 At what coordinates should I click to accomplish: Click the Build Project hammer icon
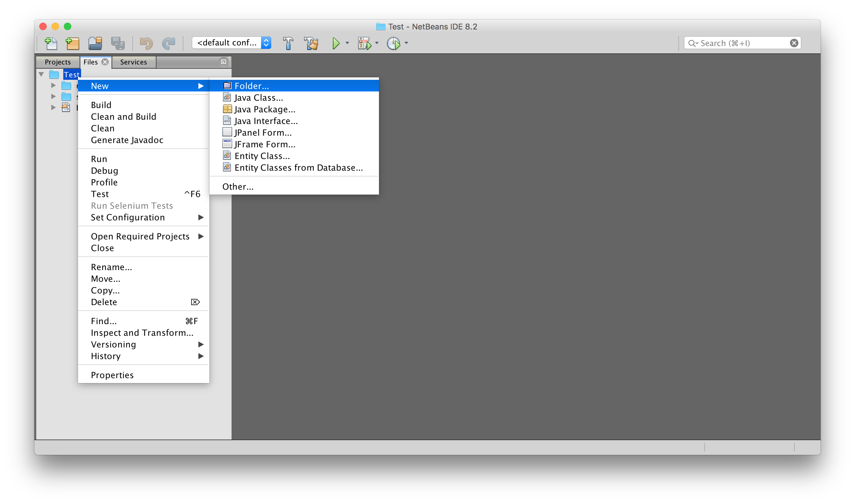point(288,43)
